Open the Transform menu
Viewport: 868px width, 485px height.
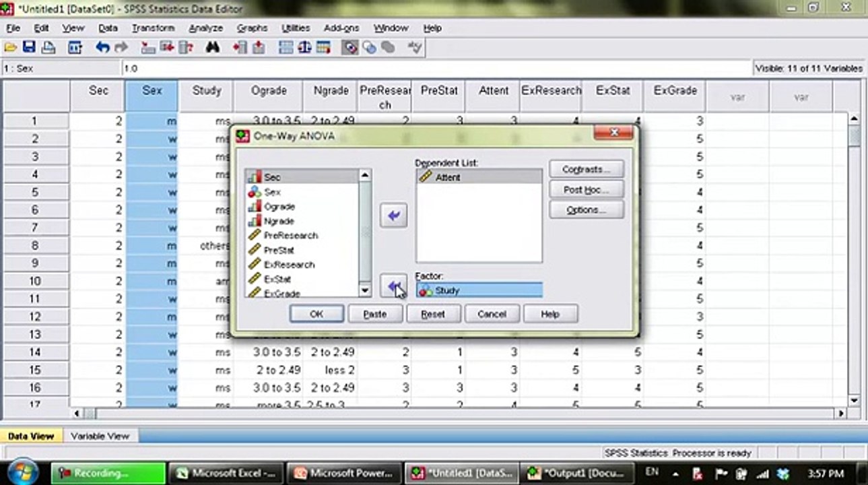point(153,28)
